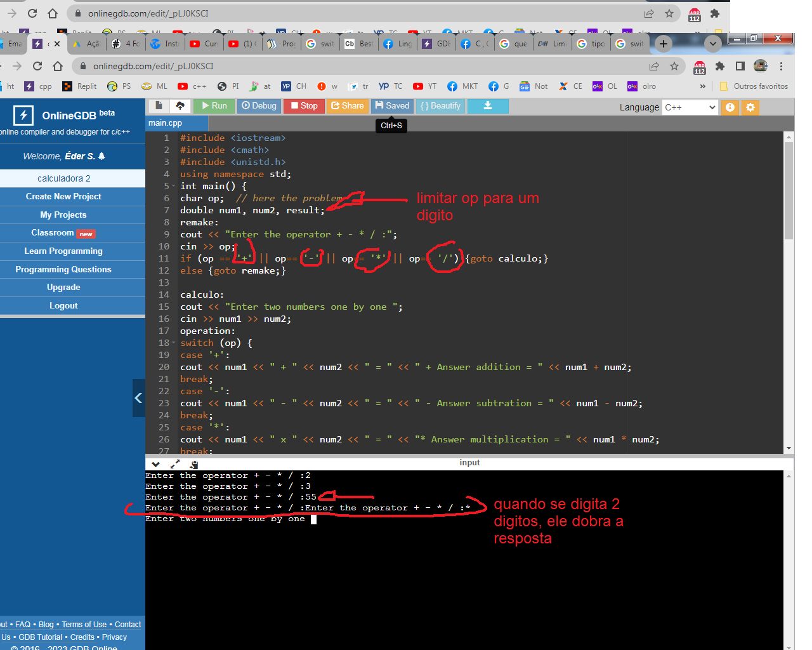Switch to the 'Best' Cb browser tab
The width and height of the screenshot is (812, 650).
click(x=359, y=44)
